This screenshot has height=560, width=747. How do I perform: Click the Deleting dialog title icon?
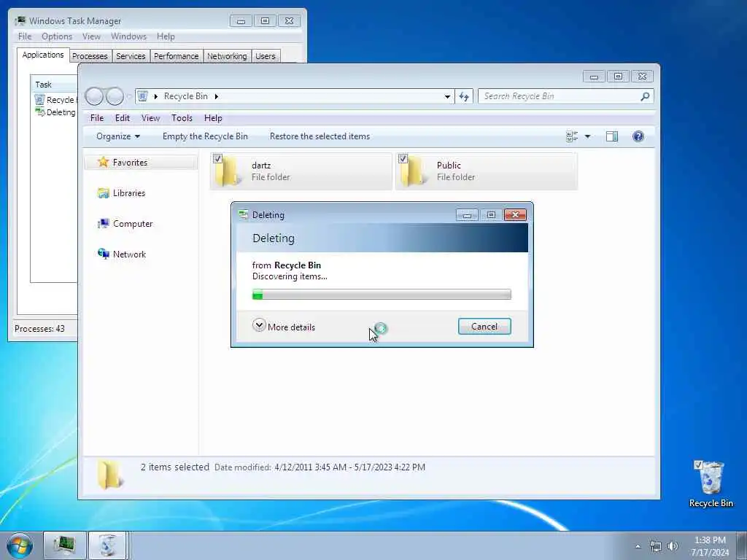coord(244,215)
